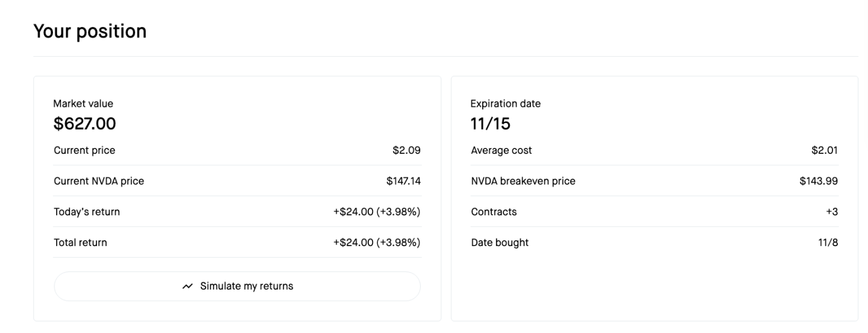The image size is (868, 333).
Task: Select the Average cost label
Action: point(502,150)
